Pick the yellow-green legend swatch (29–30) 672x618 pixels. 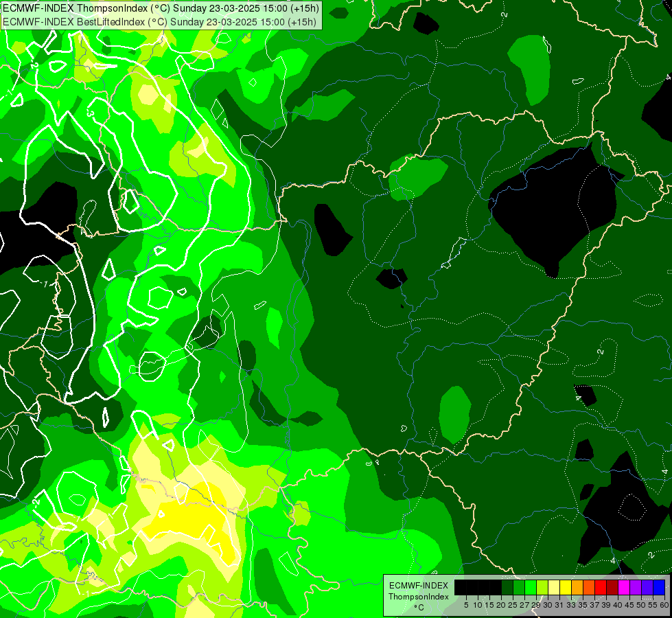point(542,587)
